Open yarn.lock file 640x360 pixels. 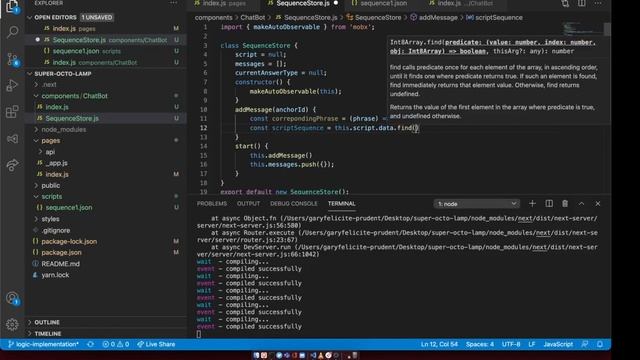point(55,275)
